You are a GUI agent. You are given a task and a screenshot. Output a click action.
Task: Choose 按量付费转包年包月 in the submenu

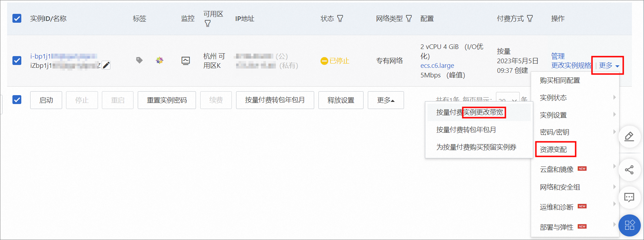466,130
